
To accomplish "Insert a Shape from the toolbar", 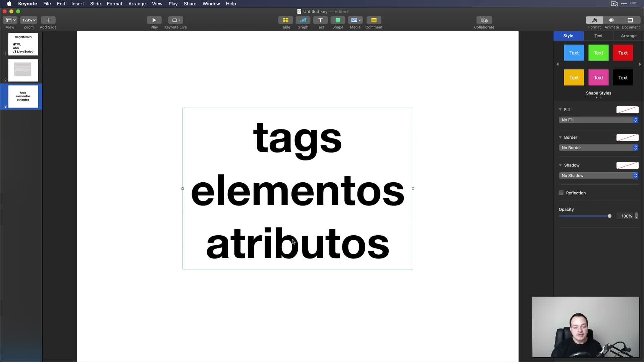I will pyautogui.click(x=338, y=20).
